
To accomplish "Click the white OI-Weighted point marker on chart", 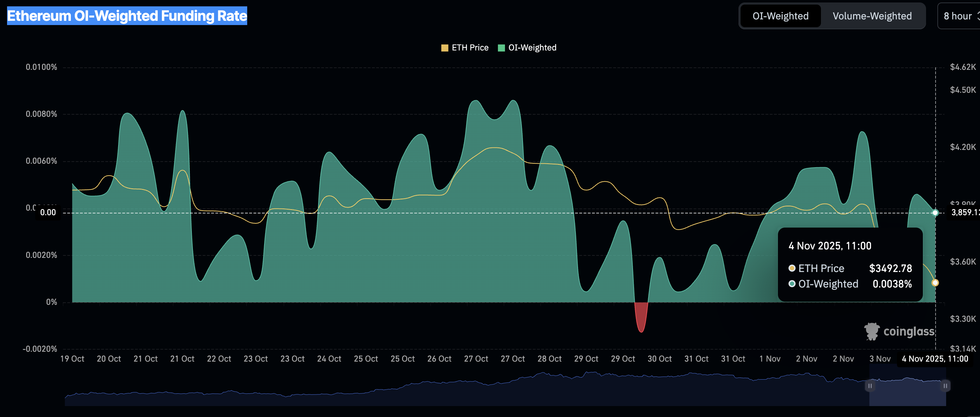I will (935, 213).
